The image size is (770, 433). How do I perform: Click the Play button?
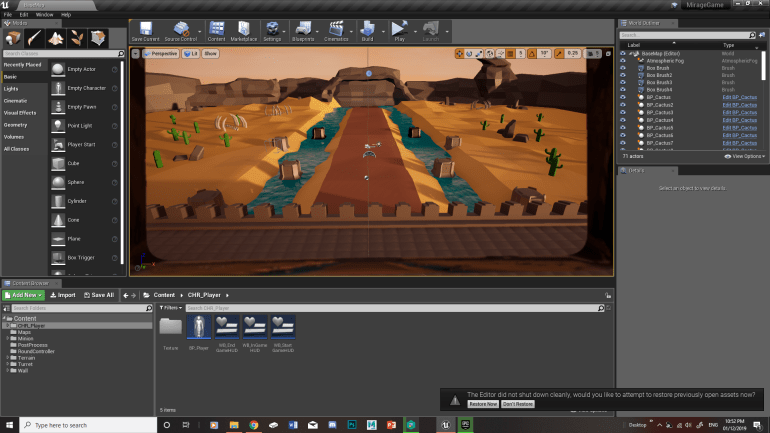click(399, 31)
